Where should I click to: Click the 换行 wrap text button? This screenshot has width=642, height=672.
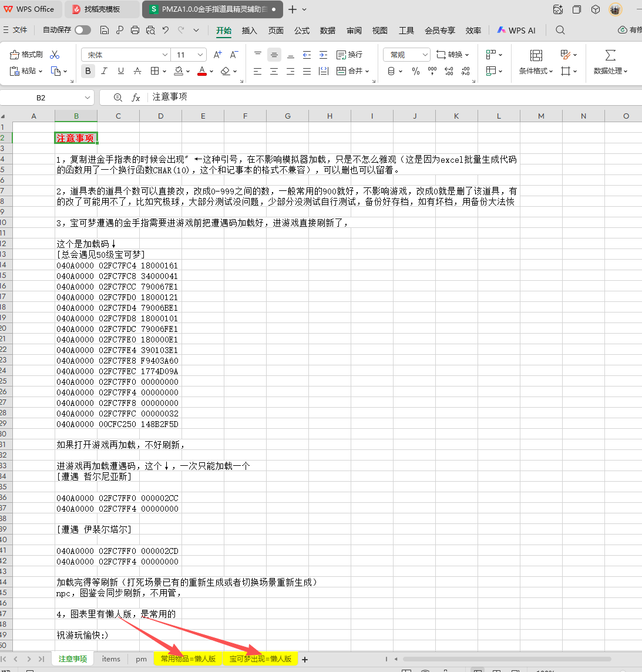[x=349, y=55]
